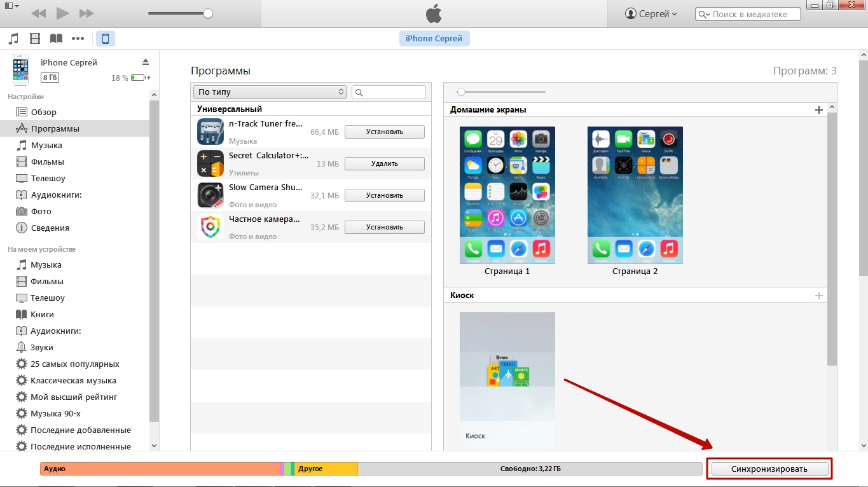
Task: Click Установить for Slow Camera Shutter
Action: point(384,195)
